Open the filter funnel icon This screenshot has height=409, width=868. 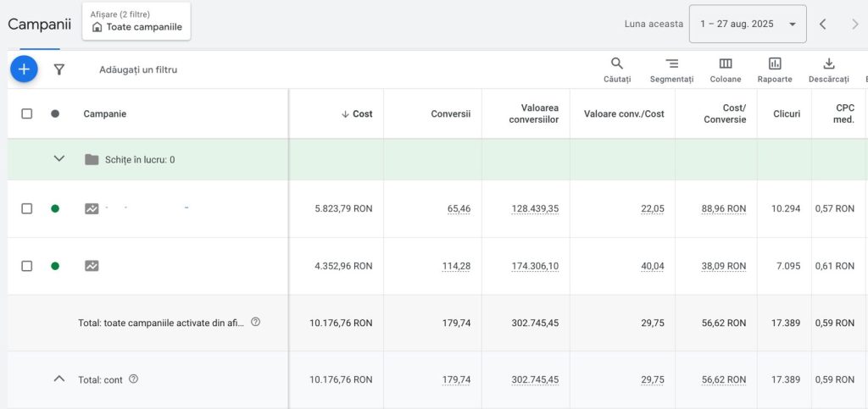pyautogui.click(x=58, y=69)
